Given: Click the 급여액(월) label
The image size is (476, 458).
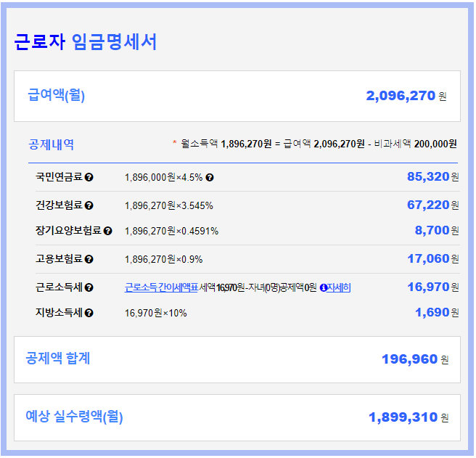Looking at the screenshot, I should [56, 95].
